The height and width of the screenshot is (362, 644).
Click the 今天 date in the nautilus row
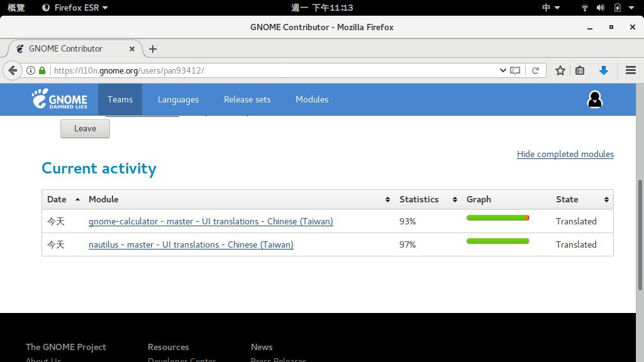56,244
